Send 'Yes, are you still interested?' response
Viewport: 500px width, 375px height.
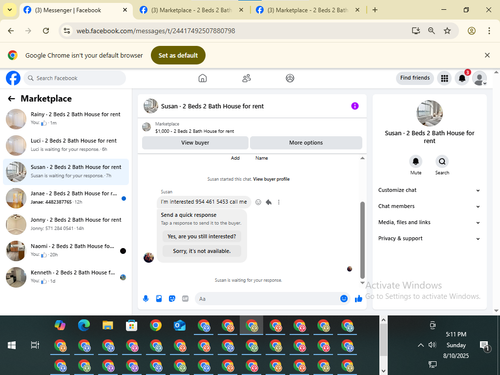(202, 236)
